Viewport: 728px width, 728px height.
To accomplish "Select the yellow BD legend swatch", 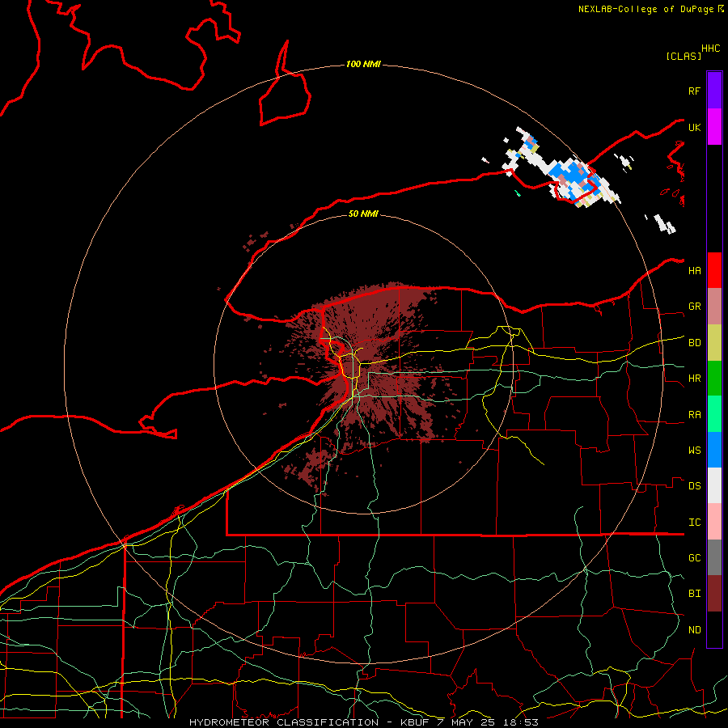I will tap(714, 343).
